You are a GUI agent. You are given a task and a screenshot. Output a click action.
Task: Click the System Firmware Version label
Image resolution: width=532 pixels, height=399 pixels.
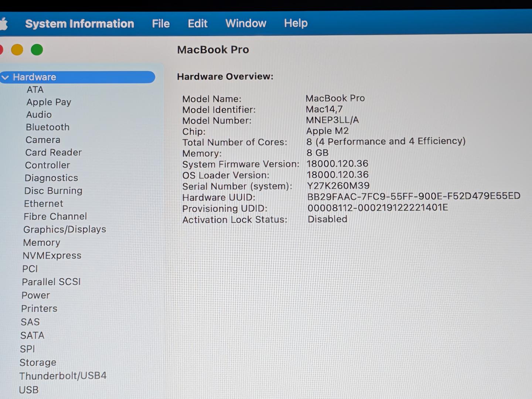click(x=241, y=164)
